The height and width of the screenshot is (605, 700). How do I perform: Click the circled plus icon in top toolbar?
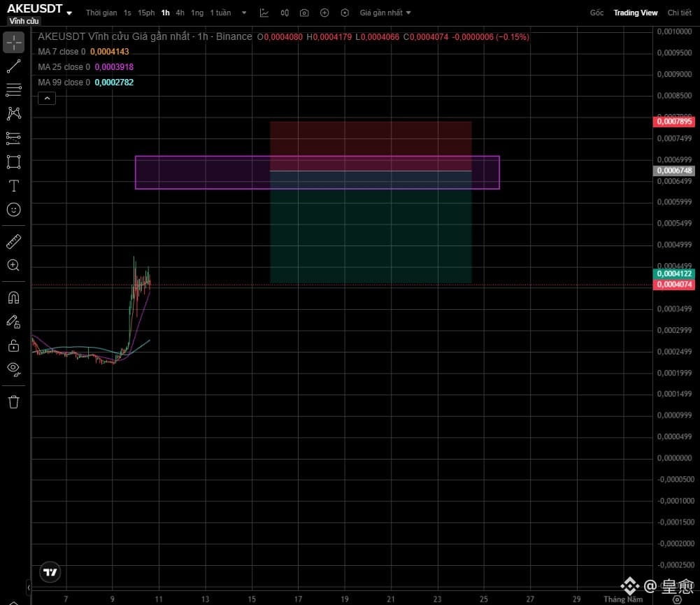pos(324,13)
